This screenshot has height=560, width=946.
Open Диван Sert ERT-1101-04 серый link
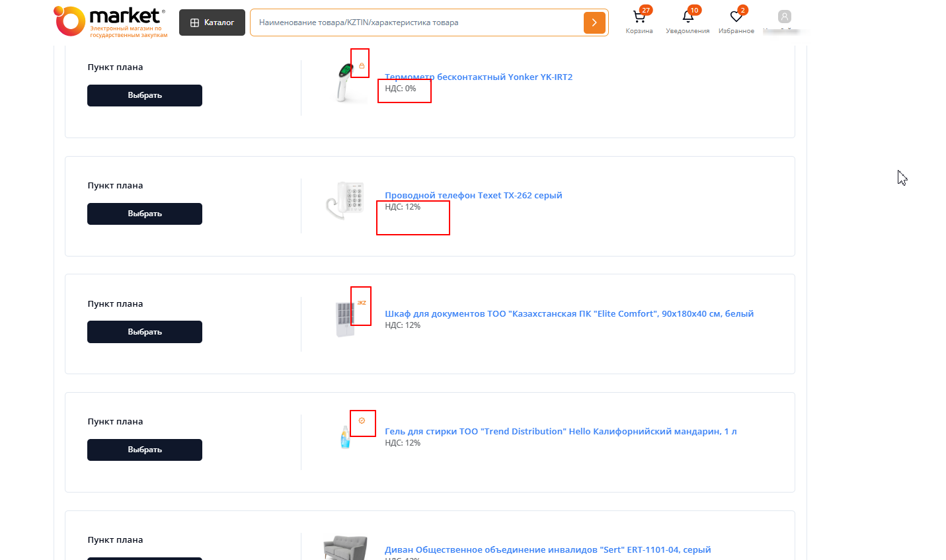pos(548,549)
